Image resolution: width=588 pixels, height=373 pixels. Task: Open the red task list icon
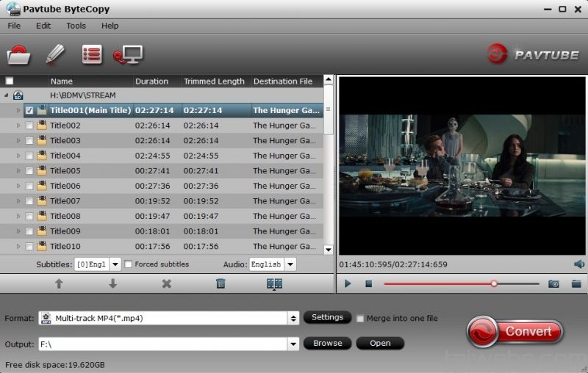tap(92, 54)
